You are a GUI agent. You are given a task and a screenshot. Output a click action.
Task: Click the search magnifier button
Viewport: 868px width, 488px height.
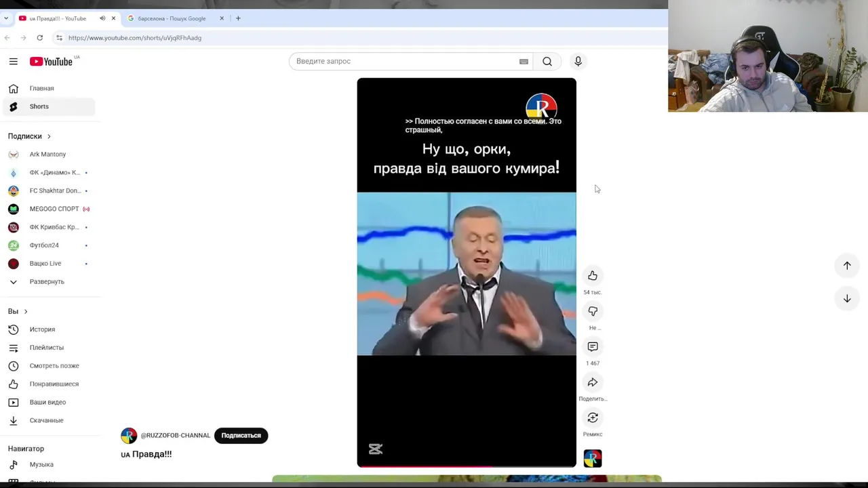[547, 61]
